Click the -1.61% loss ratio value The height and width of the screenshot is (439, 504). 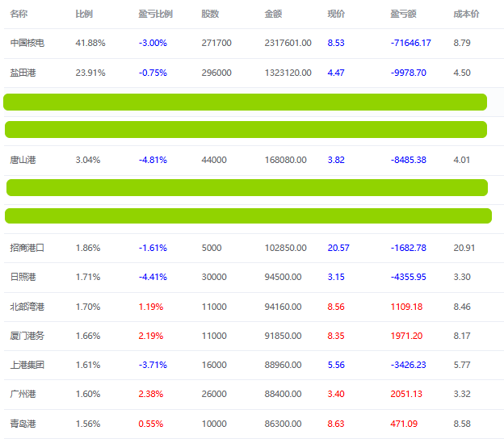tap(153, 248)
